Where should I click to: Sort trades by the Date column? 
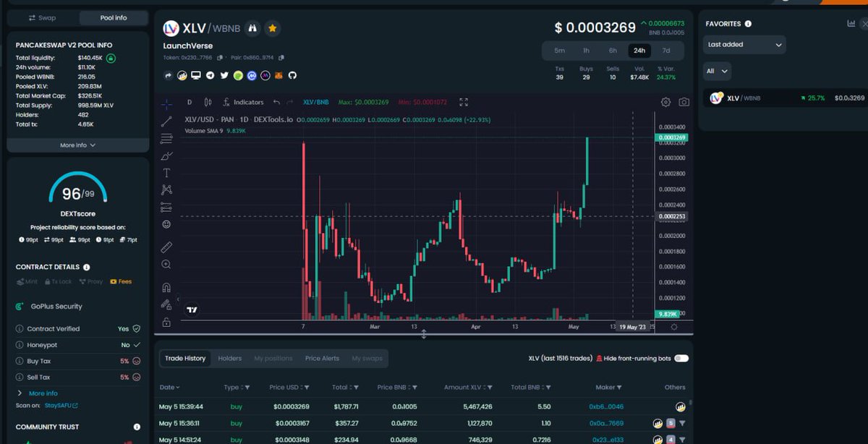[x=169, y=387]
